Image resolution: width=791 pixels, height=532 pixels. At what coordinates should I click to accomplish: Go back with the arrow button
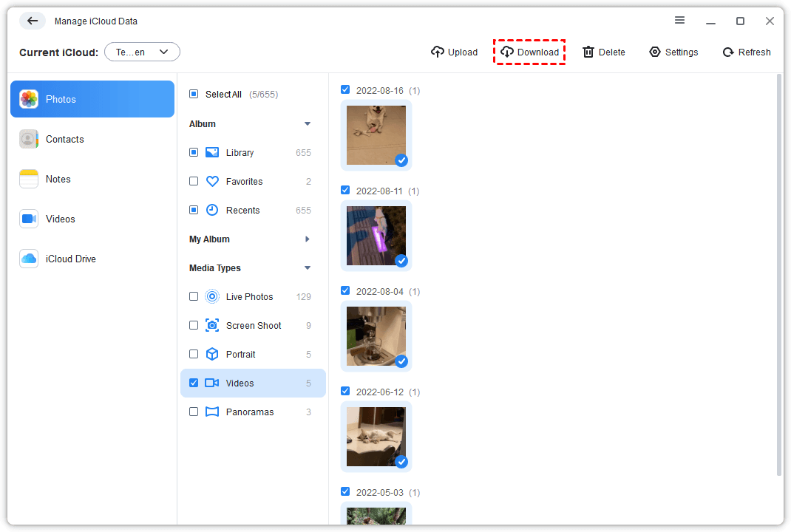tap(33, 21)
